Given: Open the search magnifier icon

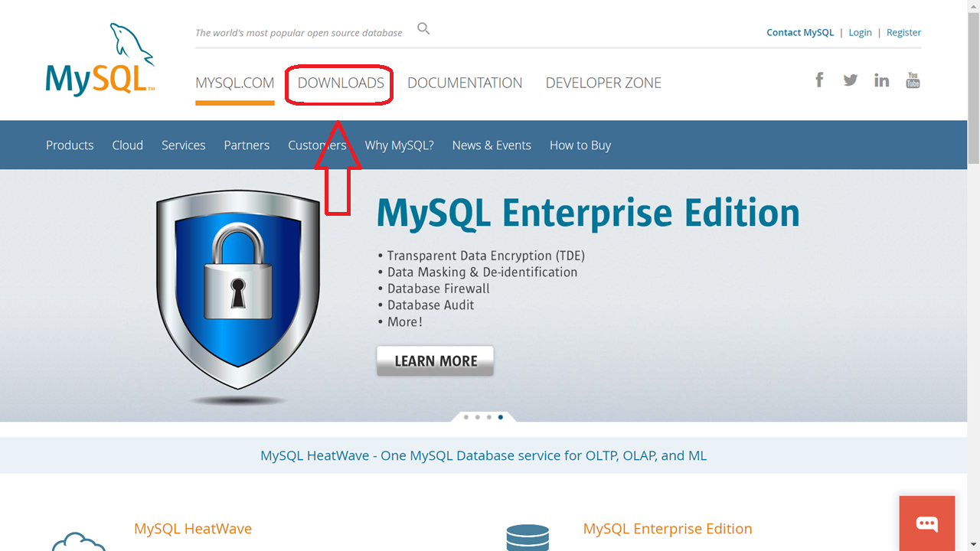Looking at the screenshot, I should coord(423,29).
